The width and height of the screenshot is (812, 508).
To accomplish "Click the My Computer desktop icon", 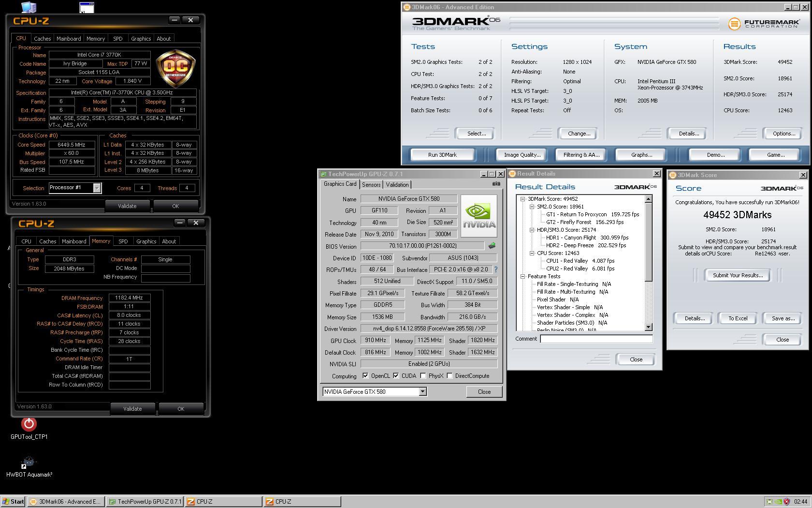I will [29, 7].
